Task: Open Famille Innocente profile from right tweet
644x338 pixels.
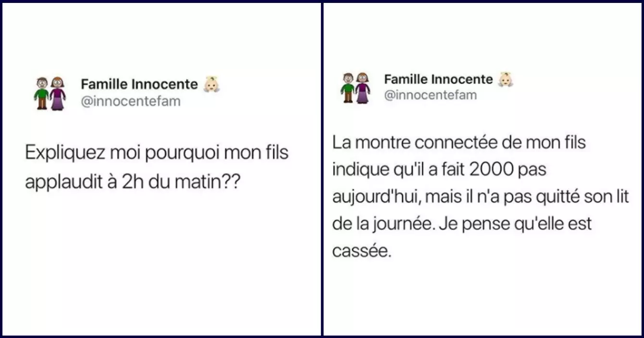Action: (438, 79)
